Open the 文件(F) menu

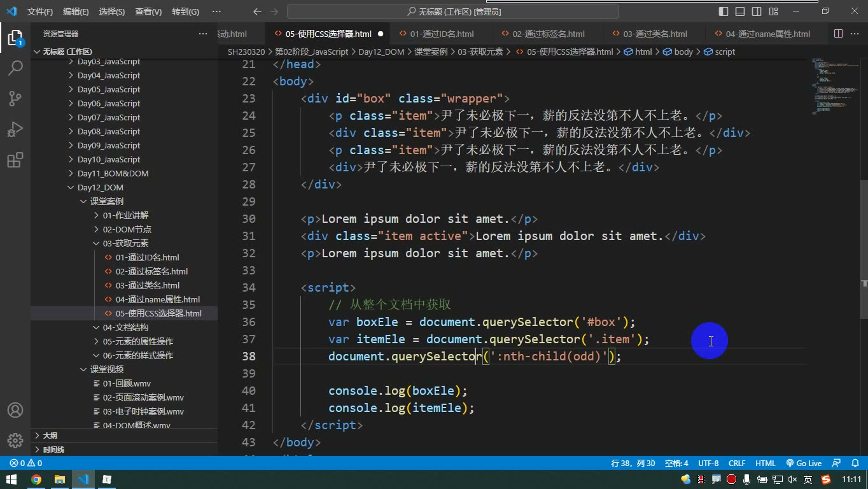[x=40, y=11]
